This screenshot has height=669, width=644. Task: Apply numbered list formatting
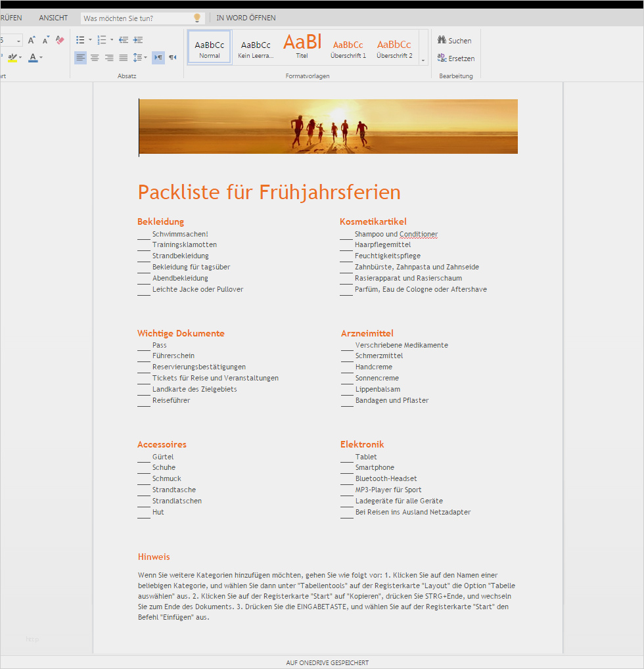click(101, 39)
